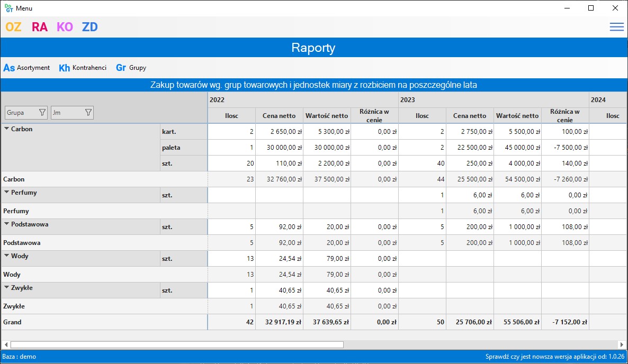This screenshot has height=364, width=628.
Task: Click the DoGT app icon in title bar
Action: [8, 8]
